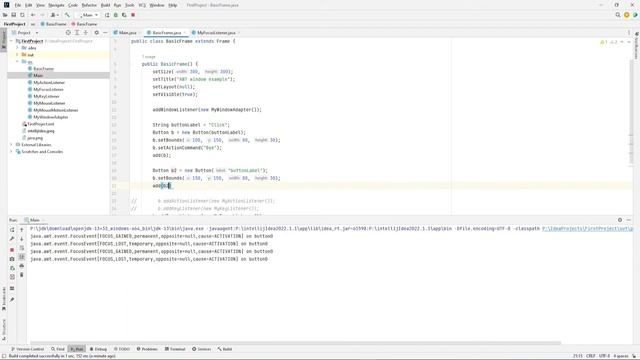Select MyActionListener in project tree
The width and height of the screenshot is (640, 360).
(x=49, y=83)
